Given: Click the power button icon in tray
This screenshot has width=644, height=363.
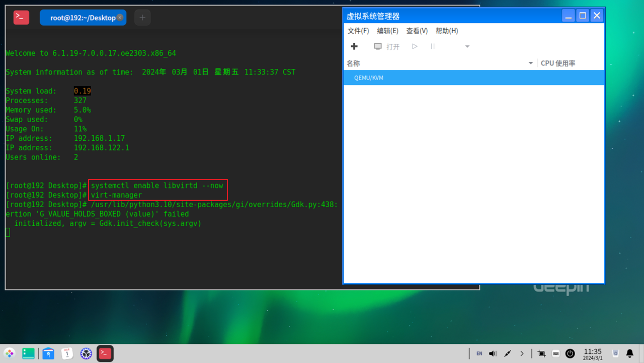Looking at the screenshot, I should [x=570, y=353].
